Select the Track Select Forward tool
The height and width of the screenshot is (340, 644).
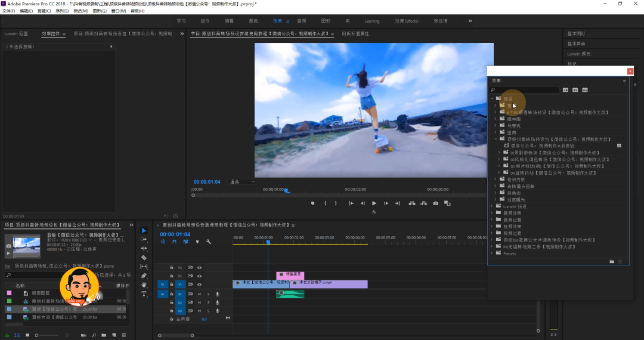[x=144, y=239]
